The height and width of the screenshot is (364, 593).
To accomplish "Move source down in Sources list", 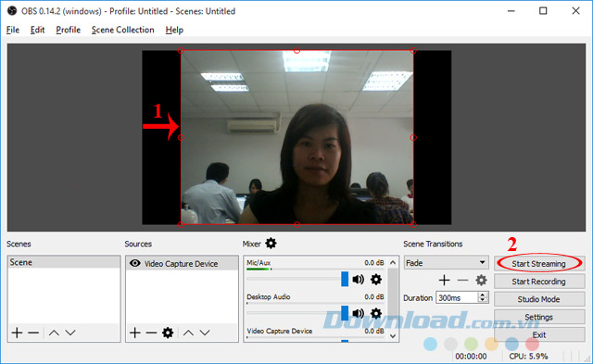I will 205,333.
